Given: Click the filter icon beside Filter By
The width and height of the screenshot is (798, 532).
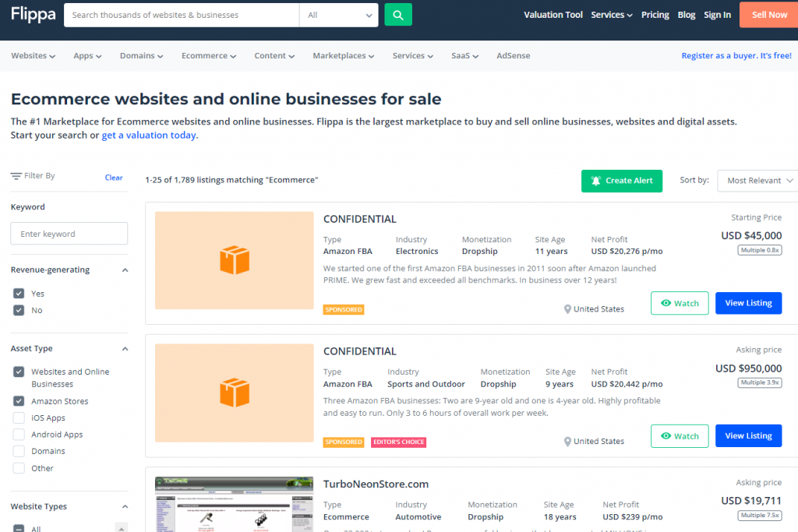Looking at the screenshot, I should click(x=16, y=176).
